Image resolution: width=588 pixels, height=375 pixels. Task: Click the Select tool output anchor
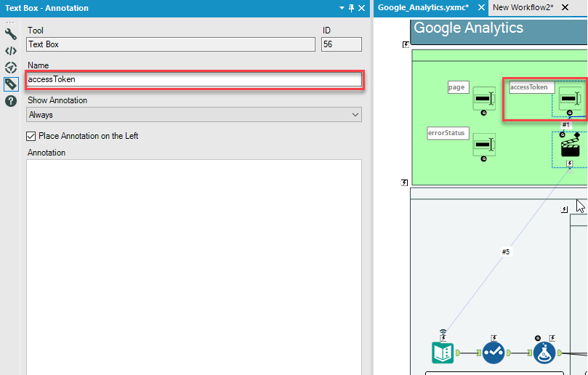click(509, 353)
